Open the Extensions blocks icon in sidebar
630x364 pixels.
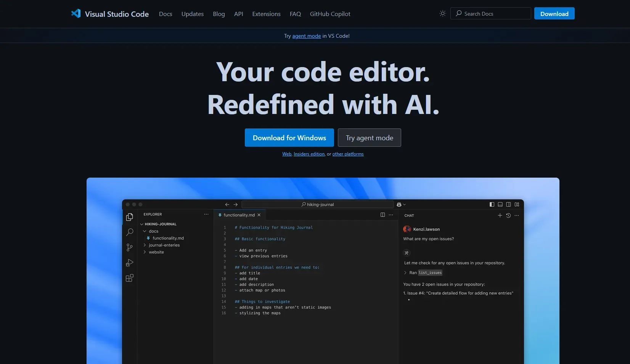130,278
